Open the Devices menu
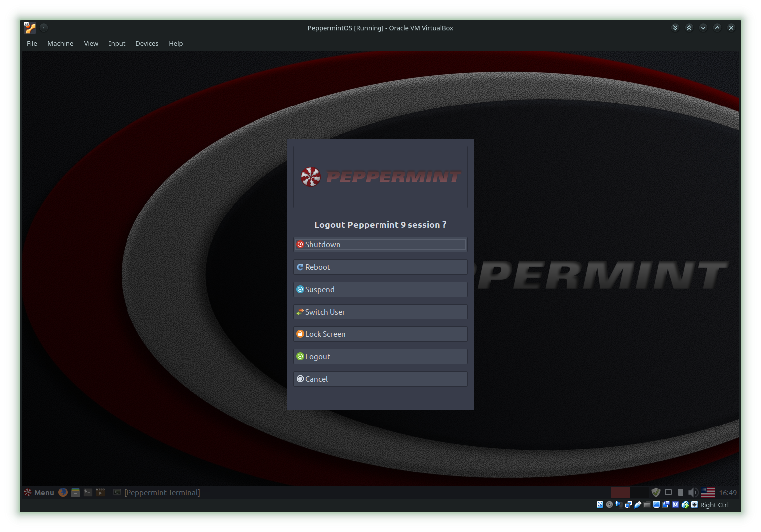This screenshot has height=532, width=761. click(147, 43)
